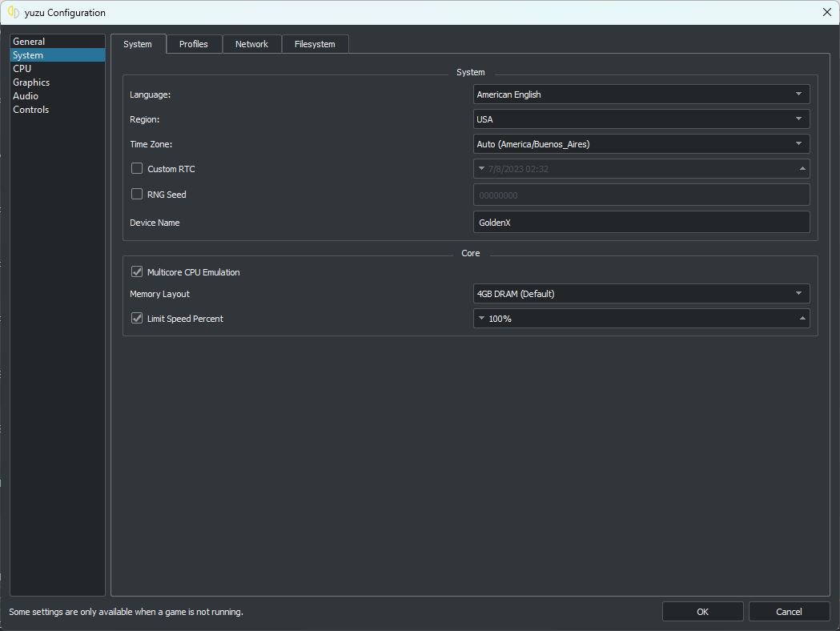
Task: Uncheck Limit Speed Percent
Action: [137, 319]
